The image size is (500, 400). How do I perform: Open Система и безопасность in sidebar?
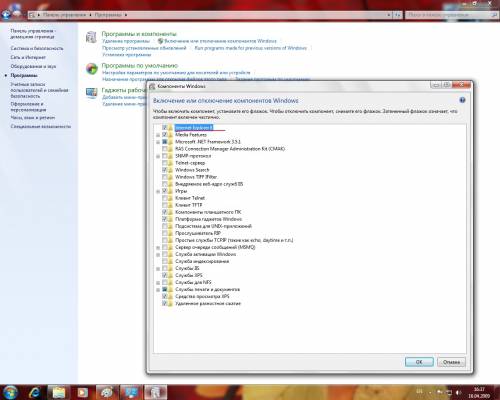pyautogui.click(x=37, y=48)
